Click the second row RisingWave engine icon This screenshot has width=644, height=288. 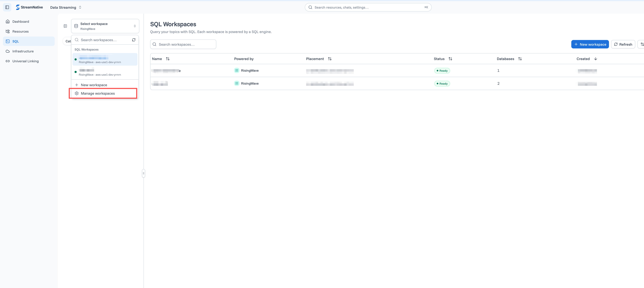(236, 83)
